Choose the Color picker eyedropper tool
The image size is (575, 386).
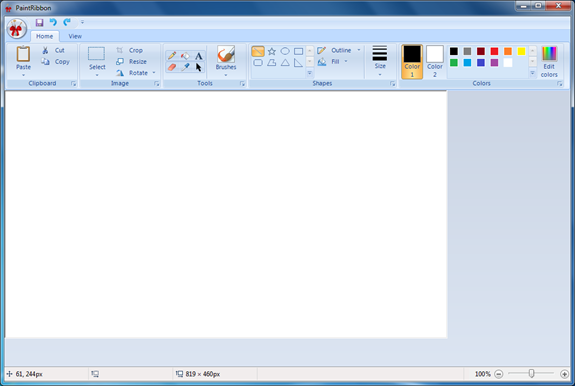pos(185,67)
